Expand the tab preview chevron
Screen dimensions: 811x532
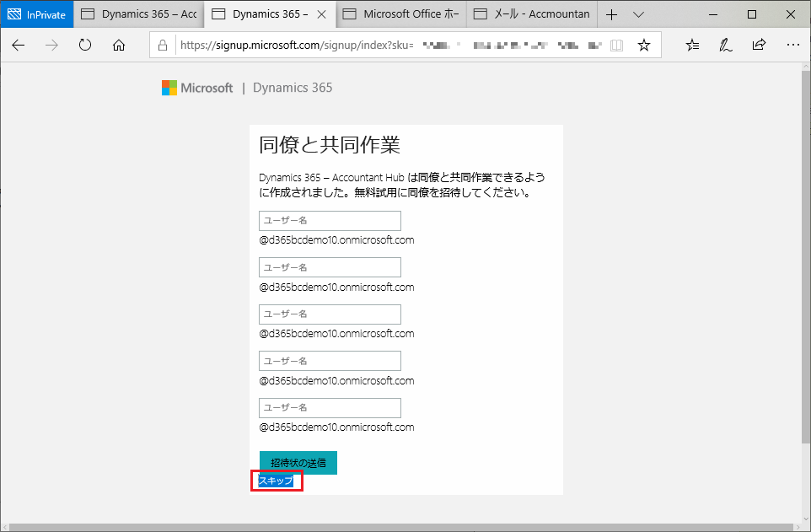[638, 14]
